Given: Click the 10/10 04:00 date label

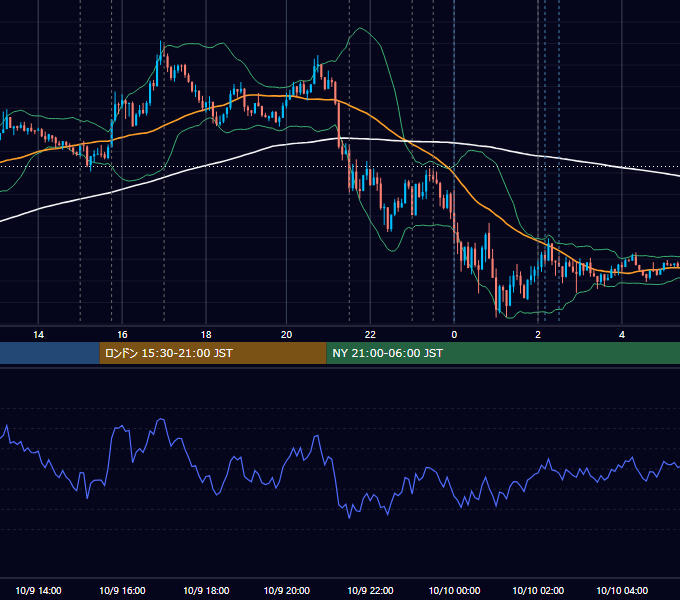Looking at the screenshot, I should (x=622, y=590).
